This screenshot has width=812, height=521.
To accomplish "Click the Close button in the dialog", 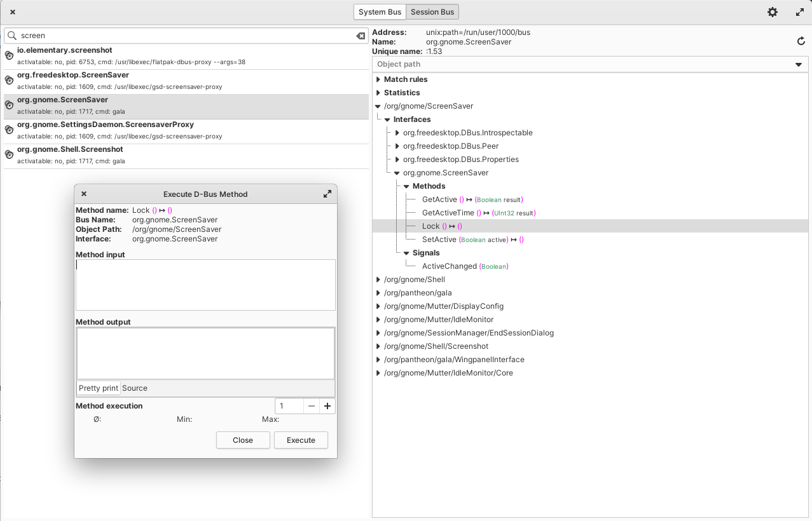I will click(x=243, y=440).
